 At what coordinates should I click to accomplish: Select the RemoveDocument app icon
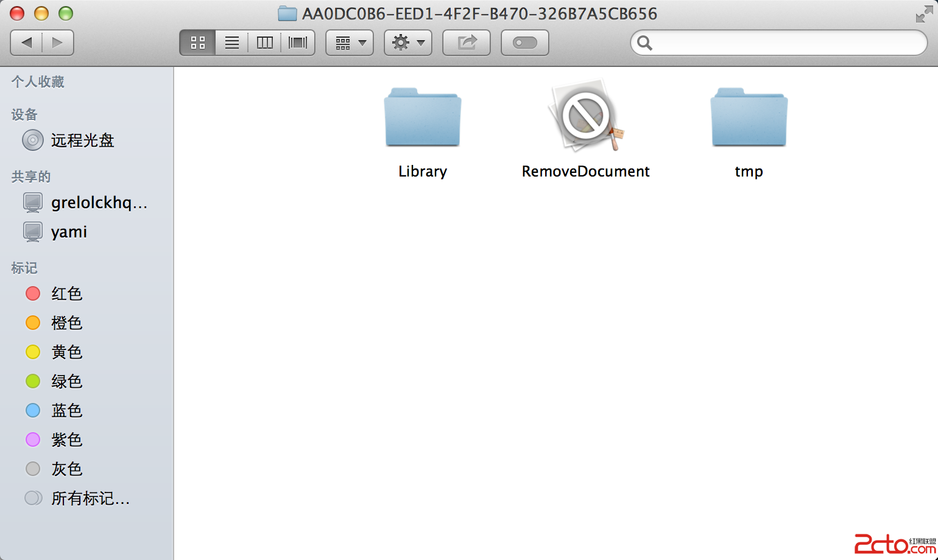586,116
